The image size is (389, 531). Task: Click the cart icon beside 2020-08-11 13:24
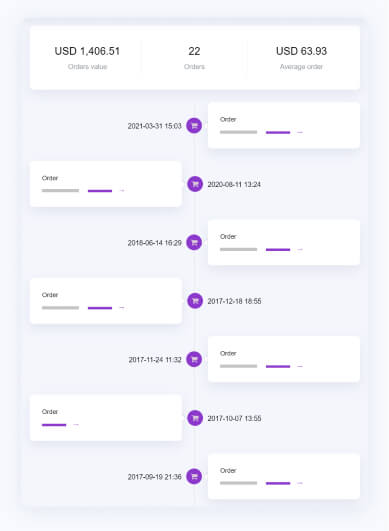click(x=195, y=184)
